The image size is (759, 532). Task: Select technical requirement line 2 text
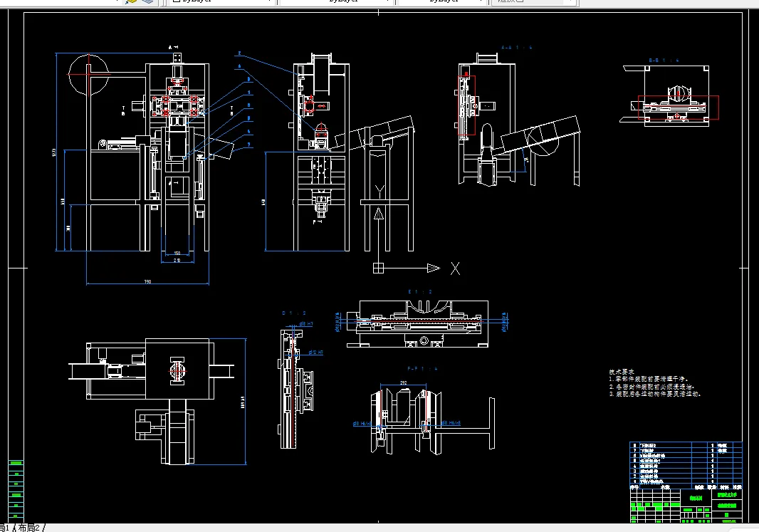(x=652, y=387)
